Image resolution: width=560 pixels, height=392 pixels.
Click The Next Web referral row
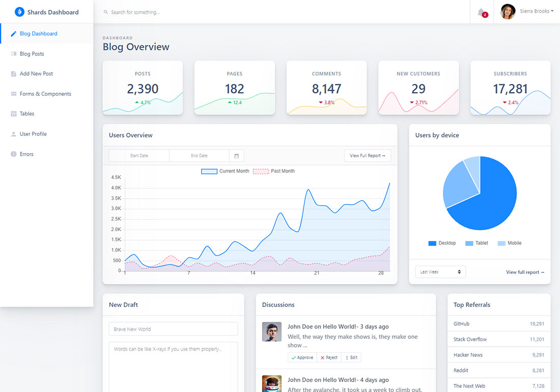(499, 385)
